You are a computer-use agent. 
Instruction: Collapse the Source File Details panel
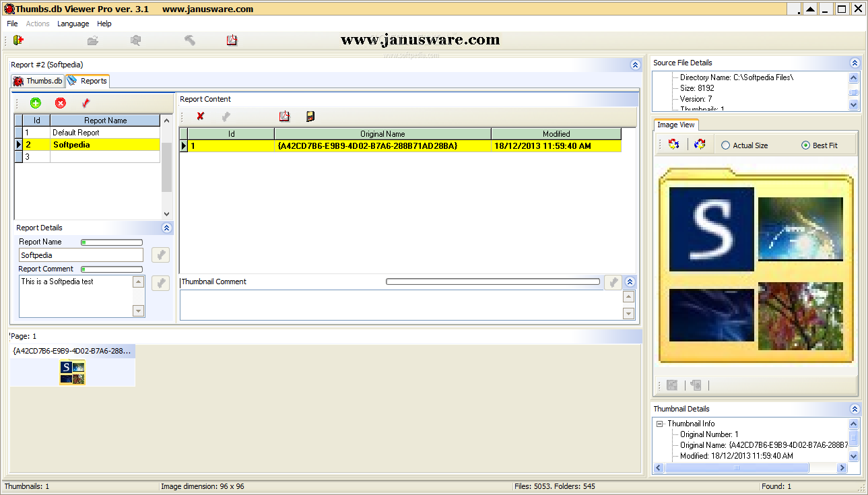click(x=855, y=63)
